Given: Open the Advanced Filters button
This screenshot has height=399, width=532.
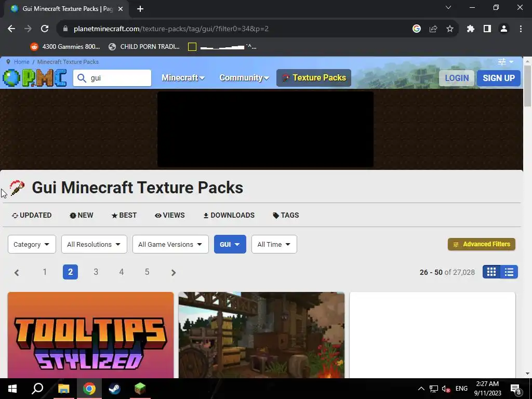Looking at the screenshot, I should pyautogui.click(x=482, y=244).
